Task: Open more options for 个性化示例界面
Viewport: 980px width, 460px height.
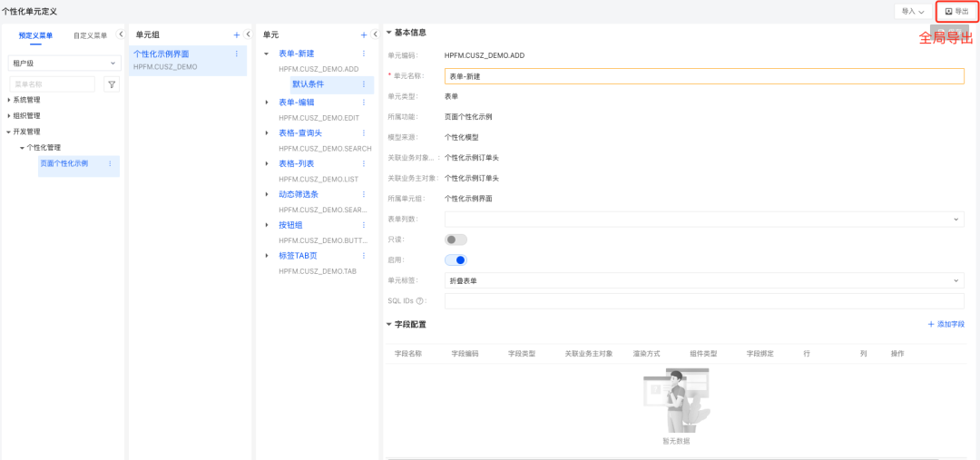Action: 237,54
